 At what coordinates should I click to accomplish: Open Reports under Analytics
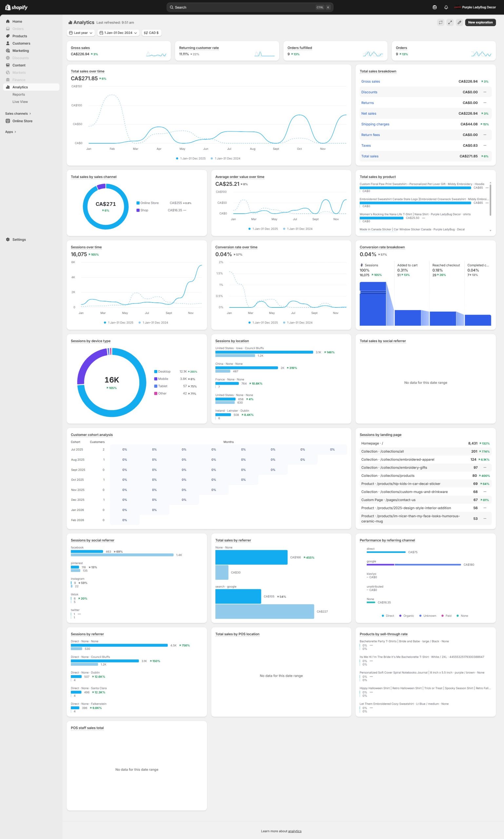[x=19, y=94]
